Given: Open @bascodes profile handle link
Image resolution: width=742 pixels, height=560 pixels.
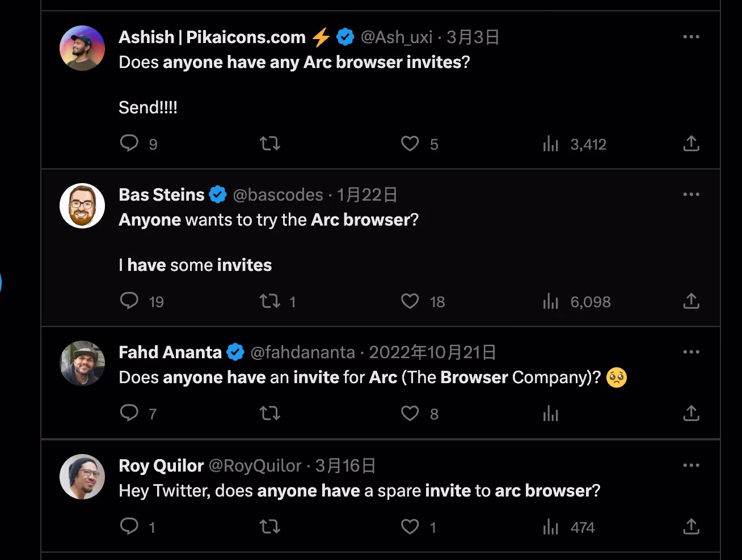Looking at the screenshot, I should [278, 195].
